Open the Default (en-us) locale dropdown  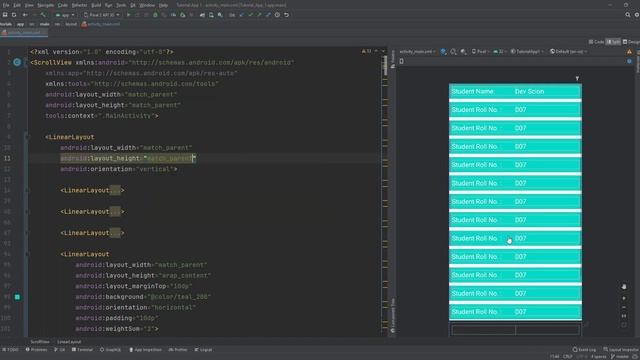tap(569, 51)
